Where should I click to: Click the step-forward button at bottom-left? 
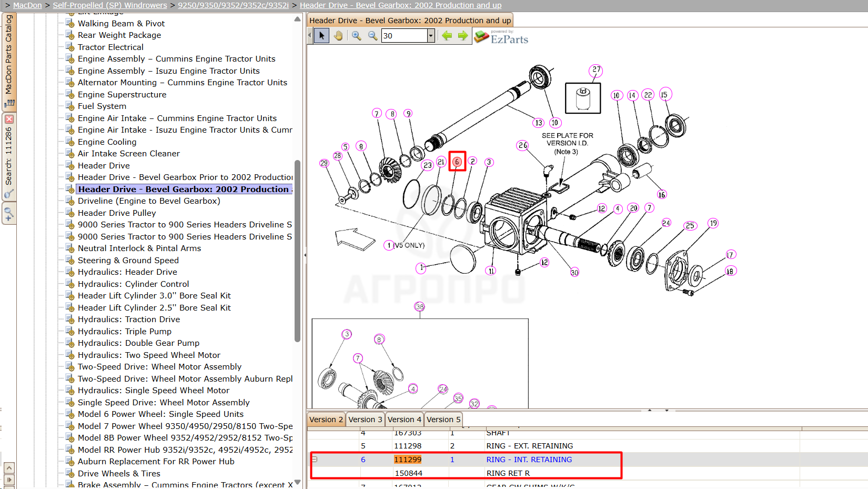pyautogui.click(x=9, y=480)
